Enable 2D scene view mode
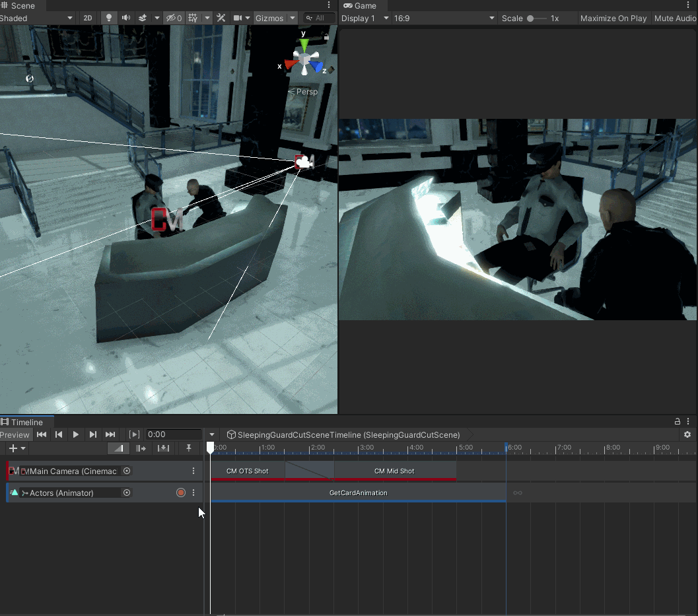Screen dimensions: 698x616 (x=88, y=18)
